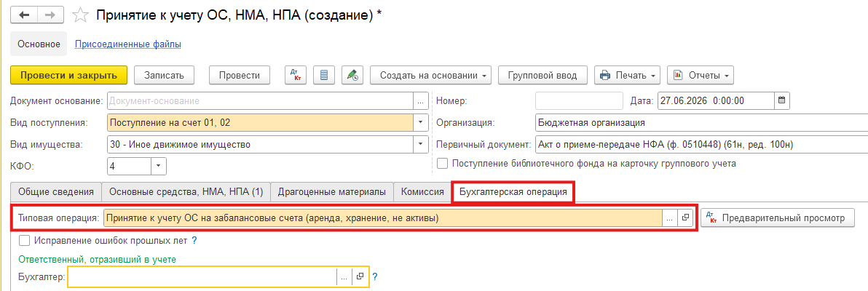
Task: Switch to Основные средства, НМА, НПА (1) tab
Action: click(x=186, y=192)
